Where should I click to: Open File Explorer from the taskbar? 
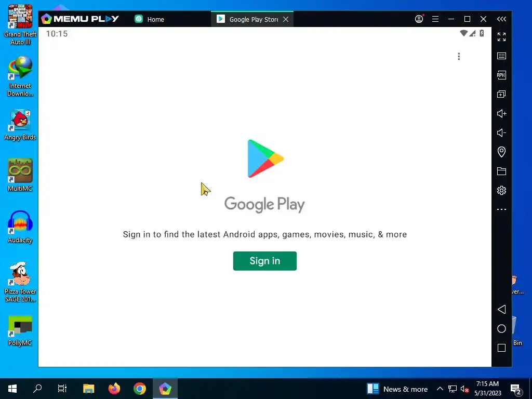[88, 389]
